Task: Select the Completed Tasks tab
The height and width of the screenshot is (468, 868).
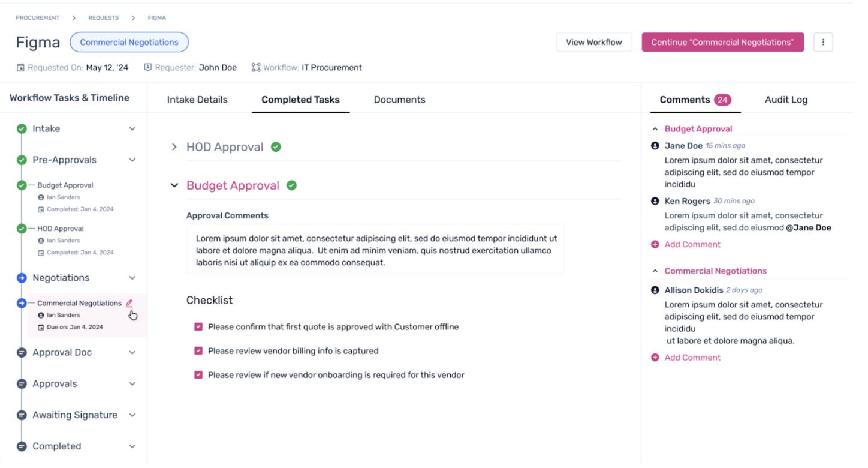Action: click(300, 100)
